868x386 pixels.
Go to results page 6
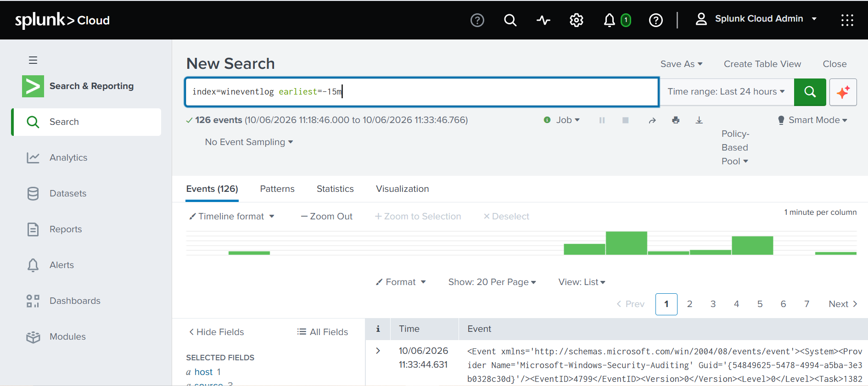click(783, 304)
